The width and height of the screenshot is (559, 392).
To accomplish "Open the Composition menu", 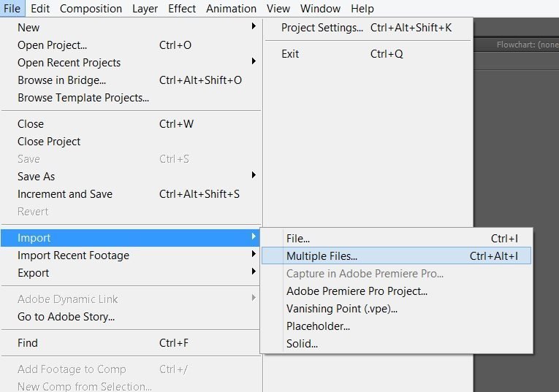I will (x=91, y=9).
